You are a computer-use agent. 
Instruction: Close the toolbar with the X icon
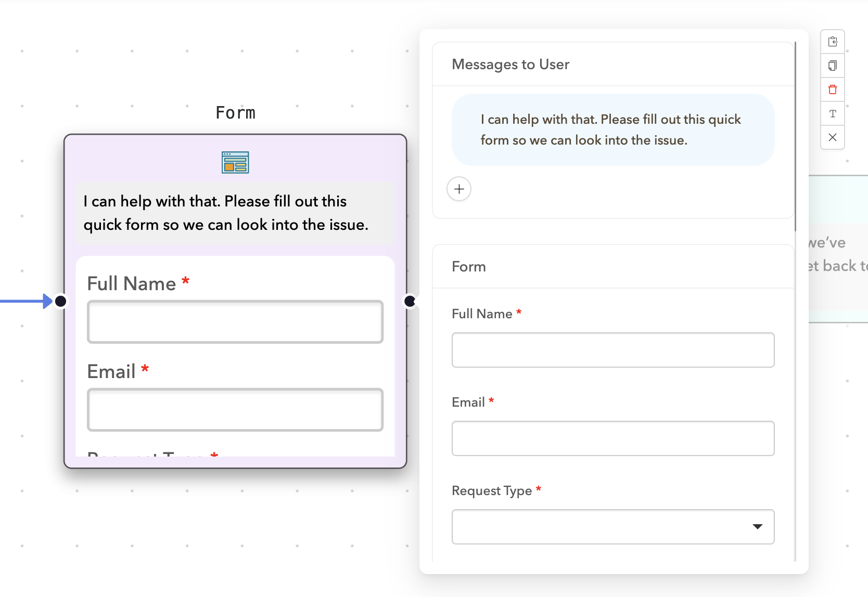[x=833, y=137]
